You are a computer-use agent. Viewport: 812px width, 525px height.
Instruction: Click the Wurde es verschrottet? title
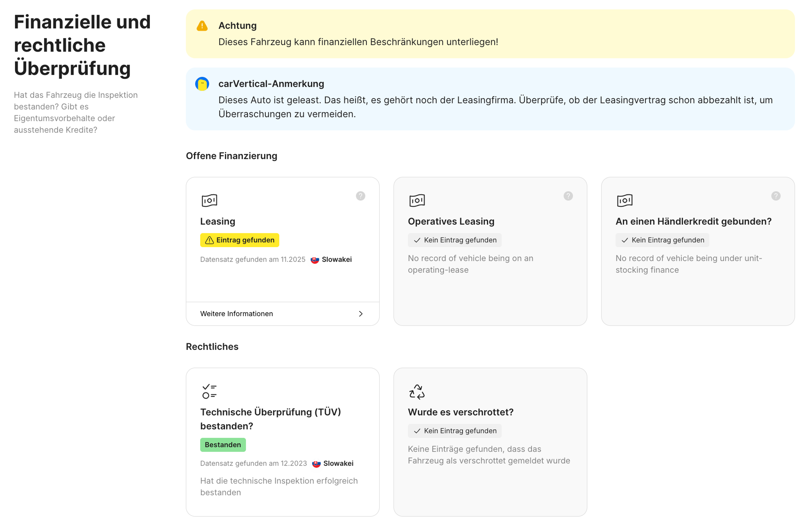461,412
